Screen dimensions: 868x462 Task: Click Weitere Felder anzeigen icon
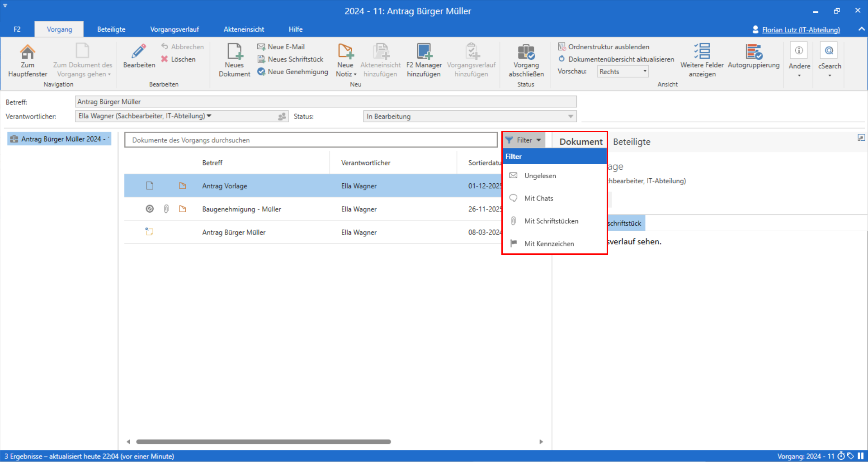(702, 52)
